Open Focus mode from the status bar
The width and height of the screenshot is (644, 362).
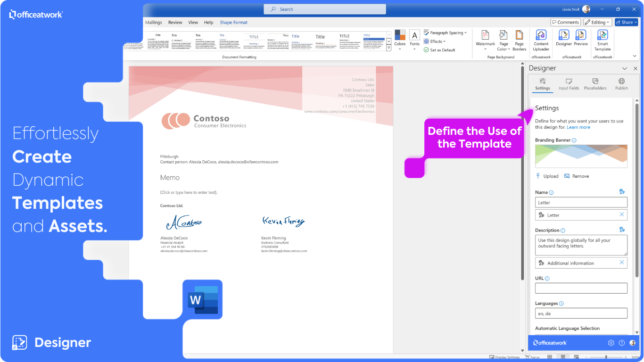(532, 357)
